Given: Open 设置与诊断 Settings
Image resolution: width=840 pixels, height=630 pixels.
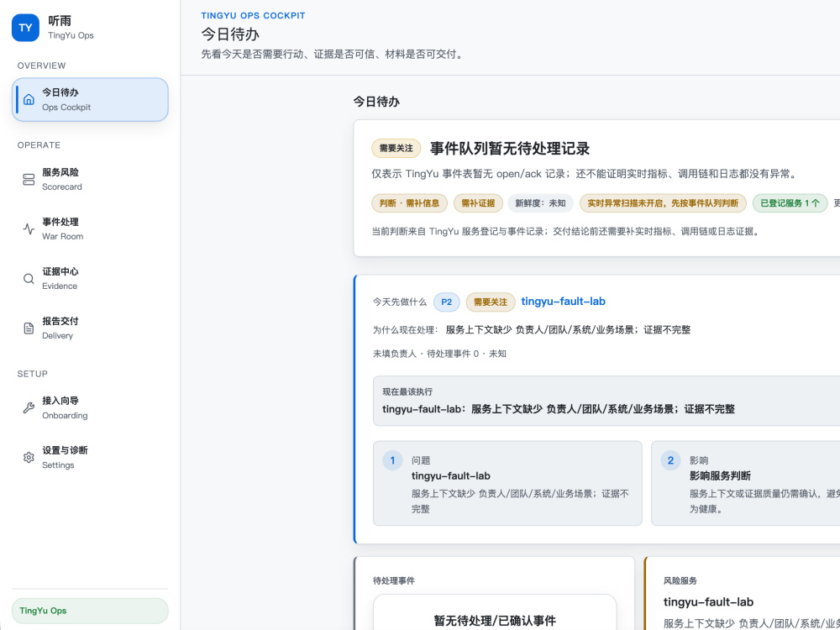Looking at the screenshot, I should [90, 458].
